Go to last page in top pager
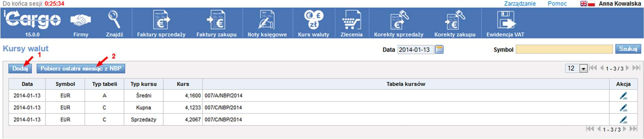The image size is (644, 139). tap(636, 68)
